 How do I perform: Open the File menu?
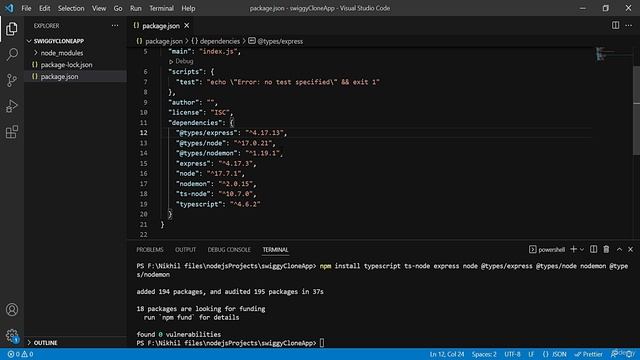[x=26, y=8]
